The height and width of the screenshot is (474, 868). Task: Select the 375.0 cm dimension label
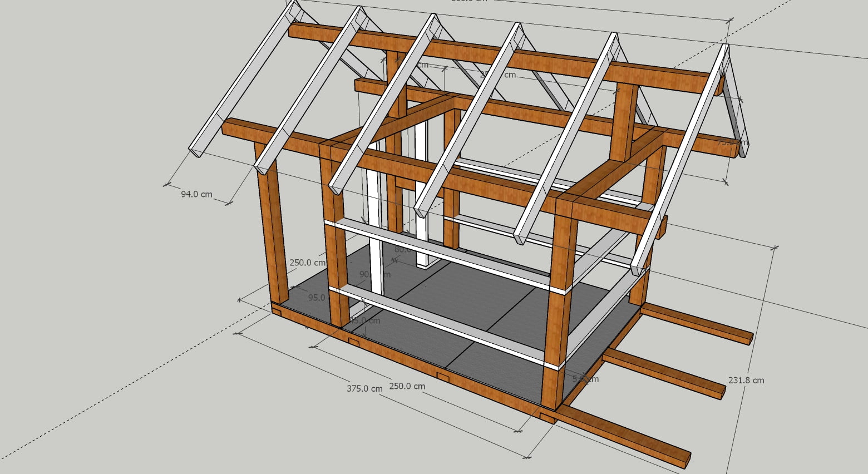[x=364, y=389]
